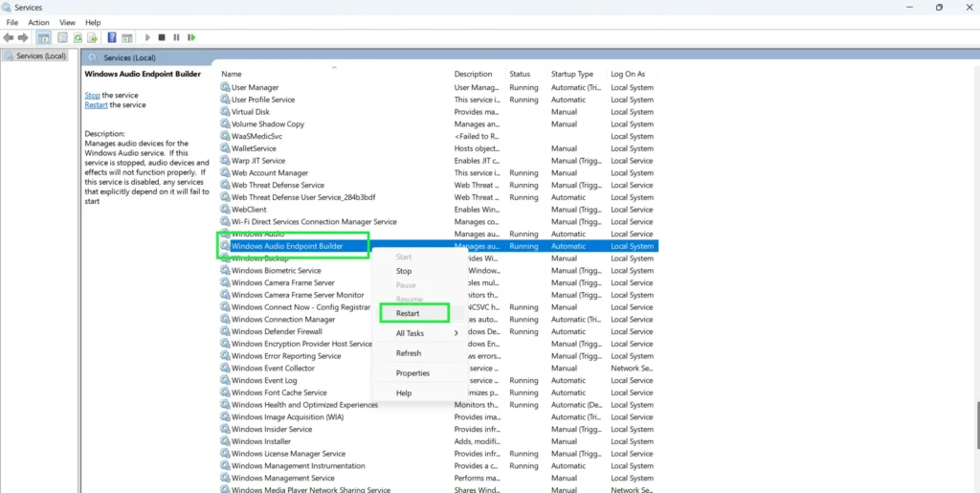980x493 pixels.
Task: Select the Windows Font Cache Service row
Action: click(x=438, y=392)
